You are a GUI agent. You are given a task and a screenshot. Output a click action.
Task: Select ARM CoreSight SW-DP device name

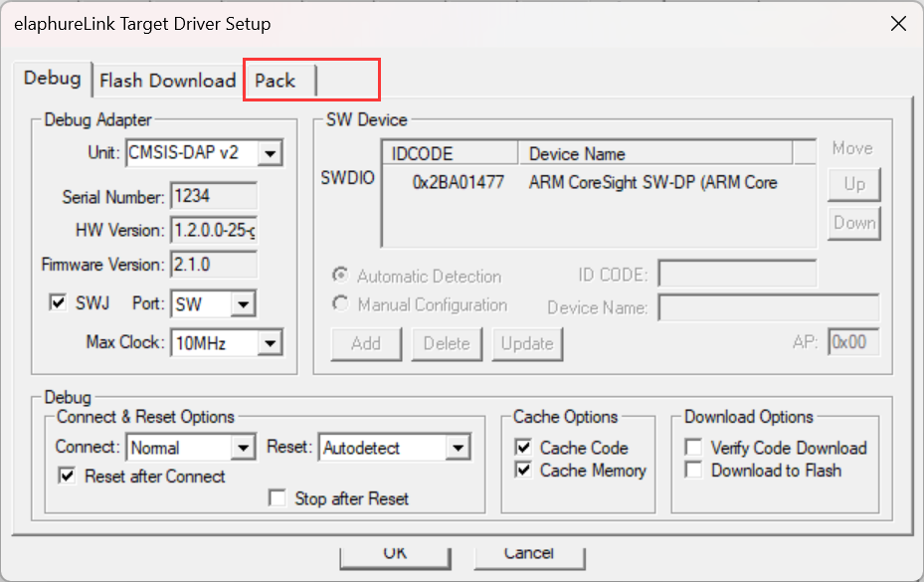(652, 182)
